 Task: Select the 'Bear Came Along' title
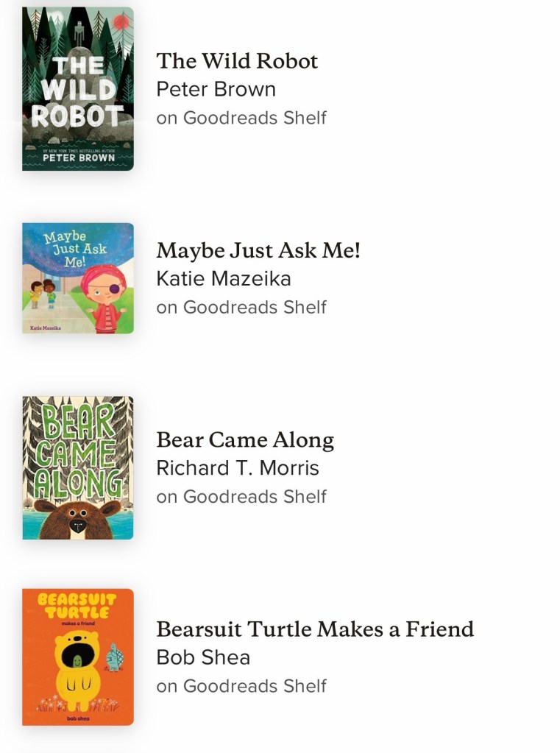(x=245, y=440)
